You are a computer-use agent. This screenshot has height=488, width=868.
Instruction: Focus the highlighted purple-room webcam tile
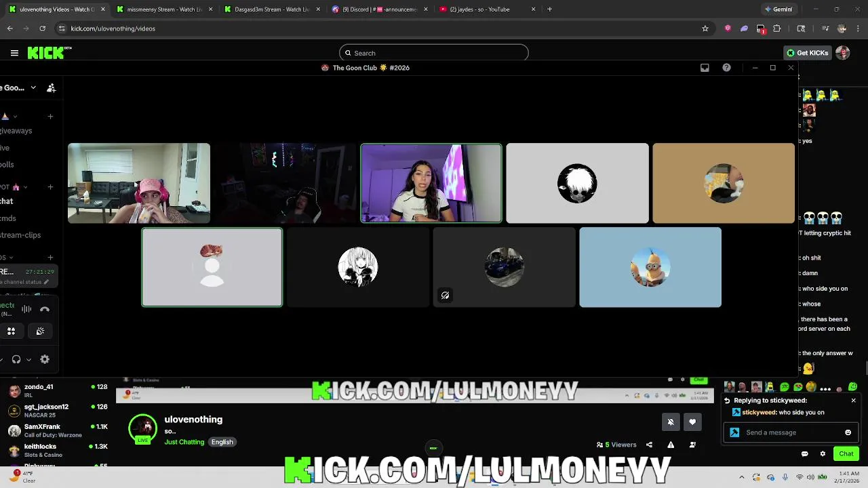click(431, 183)
